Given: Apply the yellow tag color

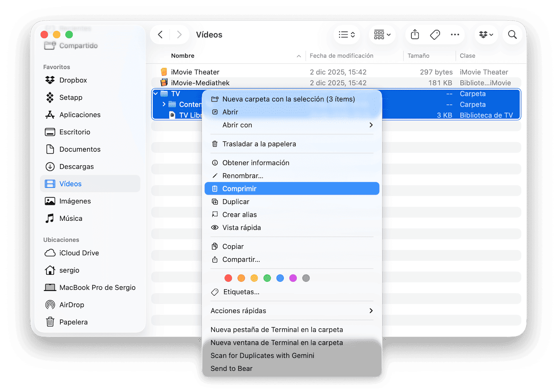Looking at the screenshot, I should click(x=254, y=278).
